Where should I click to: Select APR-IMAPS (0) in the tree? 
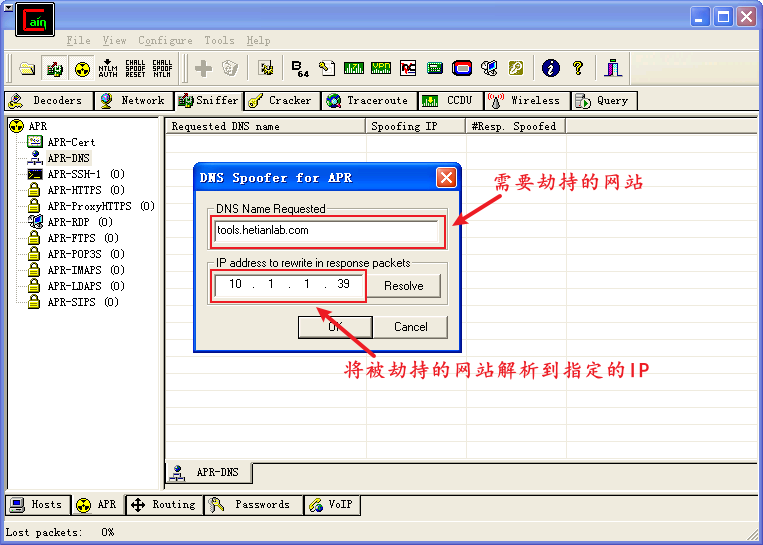click(x=86, y=270)
